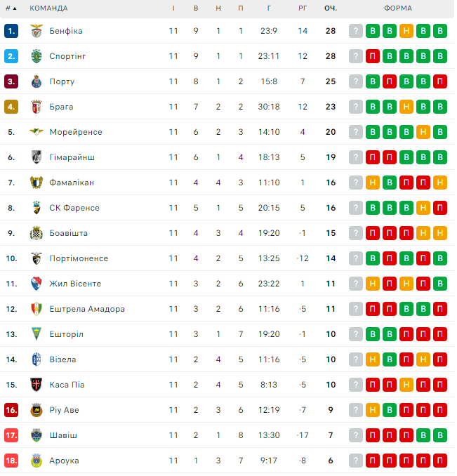Click the Arouca club crest icon
The image size is (457, 476).
tap(37, 461)
